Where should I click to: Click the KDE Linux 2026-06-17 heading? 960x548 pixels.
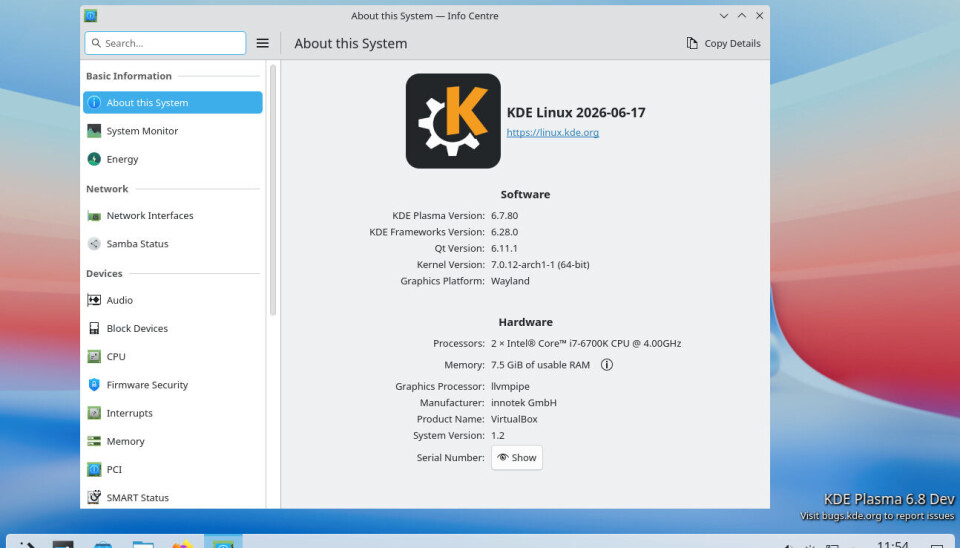pos(576,113)
